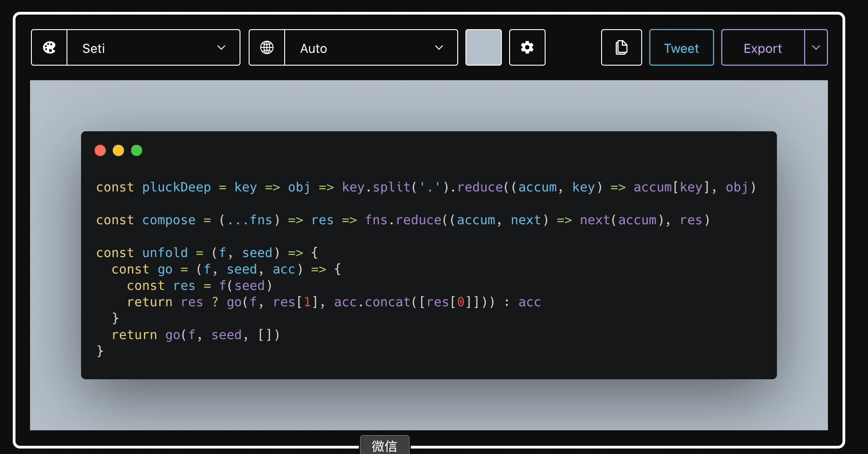
Task: Click the word unfold in code
Action: pos(165,253)
